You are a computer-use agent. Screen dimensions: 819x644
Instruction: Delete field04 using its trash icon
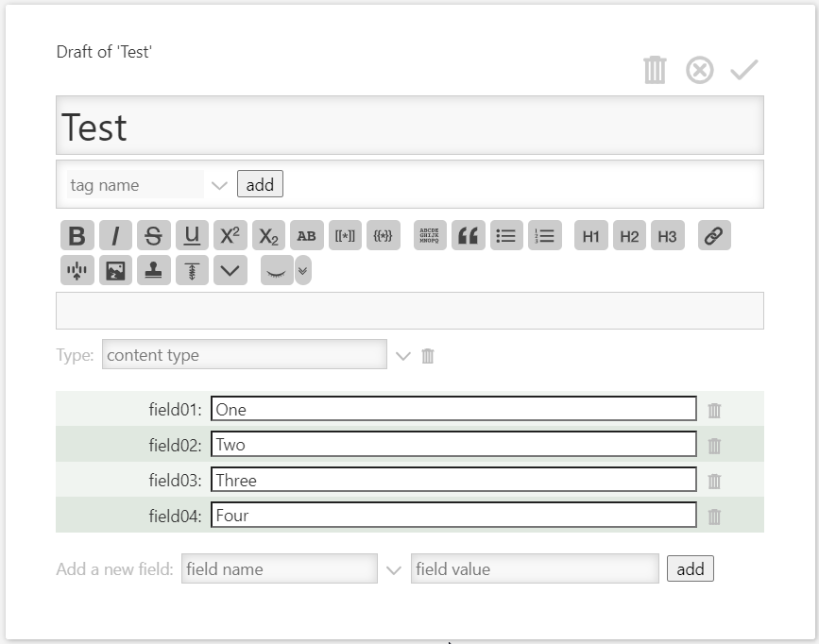(x=714, y=517)
